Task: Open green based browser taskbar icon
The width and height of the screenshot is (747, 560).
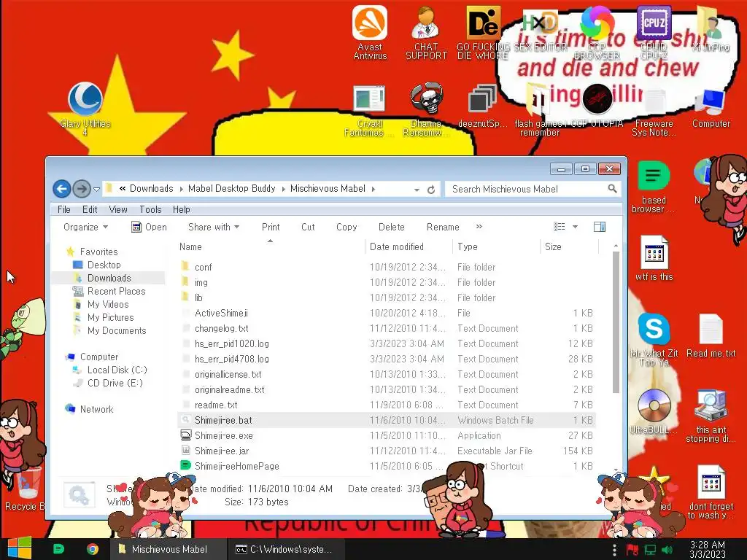Action: [x=58, y=549]
